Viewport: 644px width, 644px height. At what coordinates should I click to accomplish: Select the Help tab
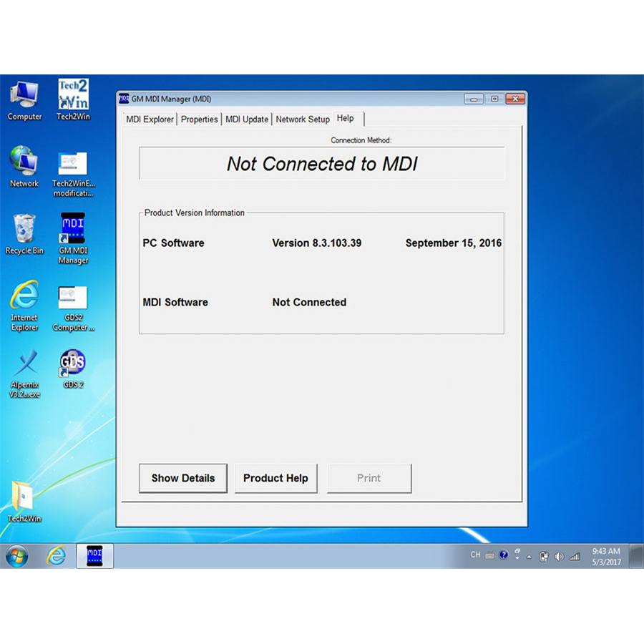point(348,118)
